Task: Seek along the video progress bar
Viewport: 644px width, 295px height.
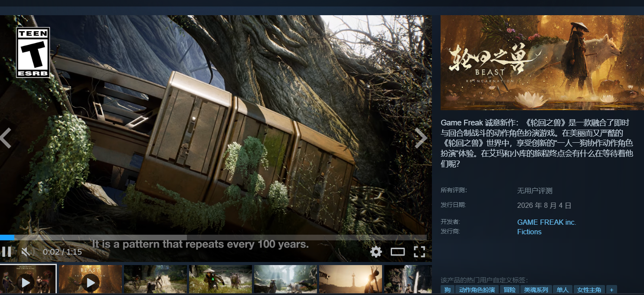Action: pyautogui.click(x=213, y=237)
